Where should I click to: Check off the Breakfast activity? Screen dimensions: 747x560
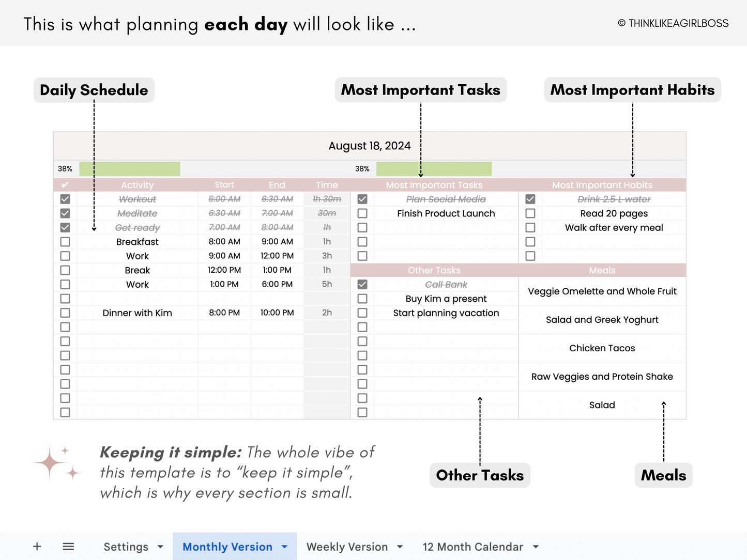(x=65, y=241)
